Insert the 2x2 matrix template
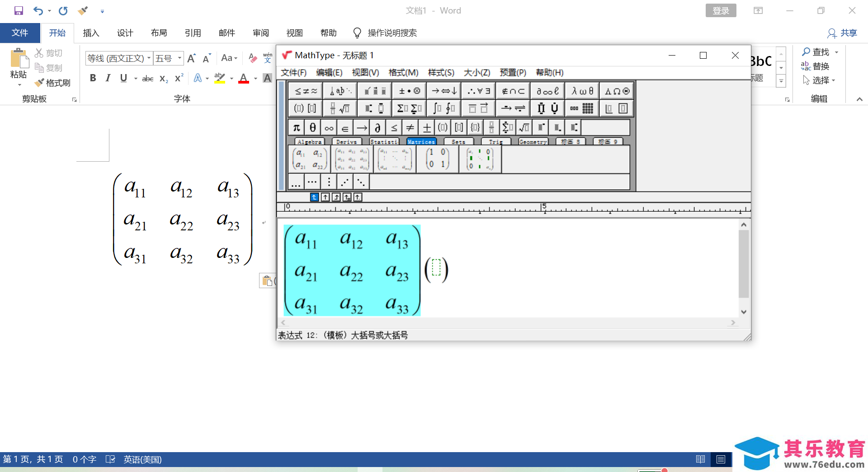This screenshot has height=472, width=868. tap(309, 159)
